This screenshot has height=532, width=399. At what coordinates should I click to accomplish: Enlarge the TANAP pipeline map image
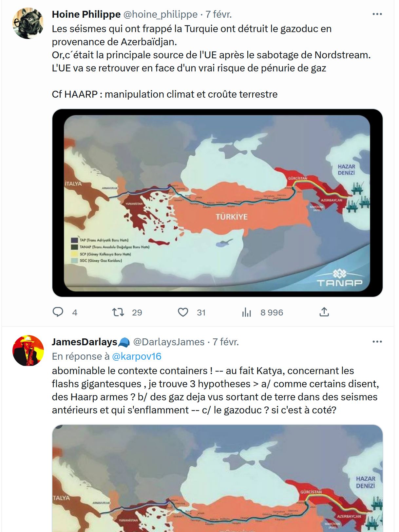(x=218, y=203)
